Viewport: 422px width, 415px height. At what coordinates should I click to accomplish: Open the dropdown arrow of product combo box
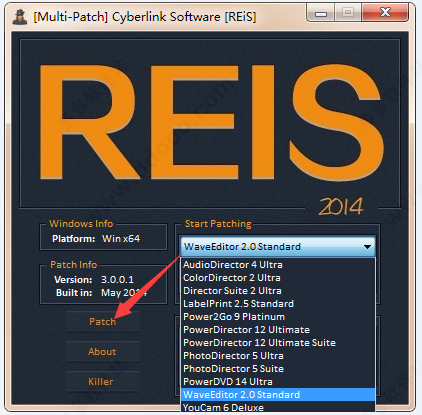(x=367, y=247)
